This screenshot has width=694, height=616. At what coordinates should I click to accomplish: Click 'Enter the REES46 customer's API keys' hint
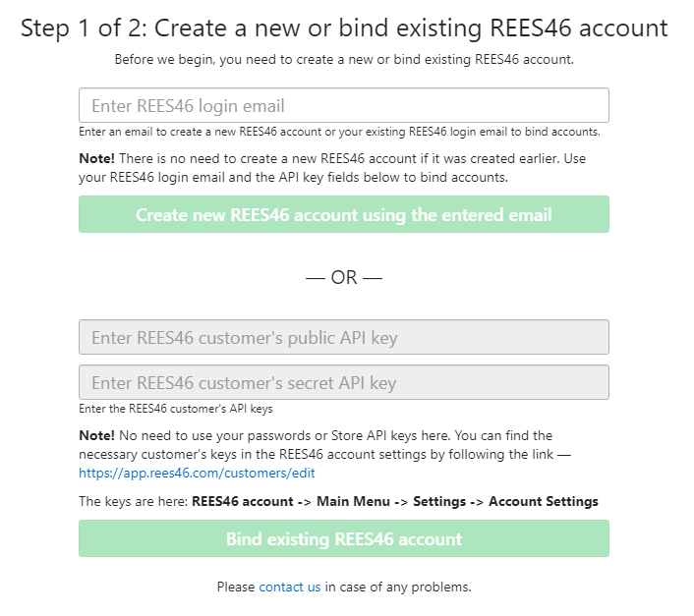point(176,409)
